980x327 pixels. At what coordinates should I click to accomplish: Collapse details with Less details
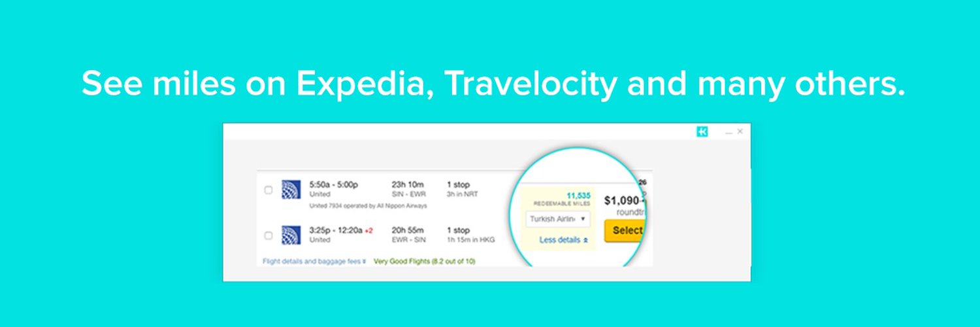(x=563, y=240)
